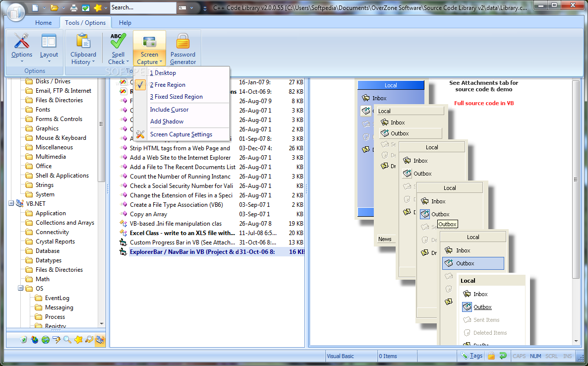Screen dimensions: 588x366
Task: Click the tree panel scroll down arrow
Action: [102, 324]
